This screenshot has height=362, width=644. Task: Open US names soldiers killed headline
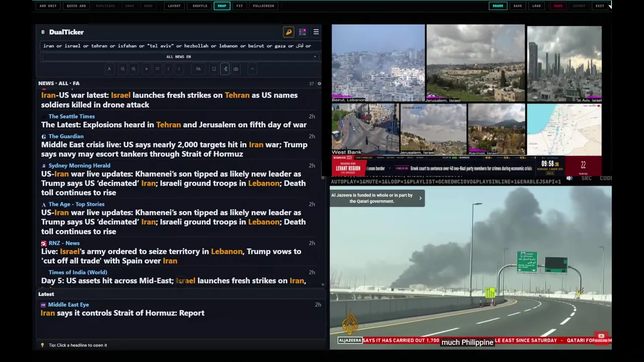[170, 100]
